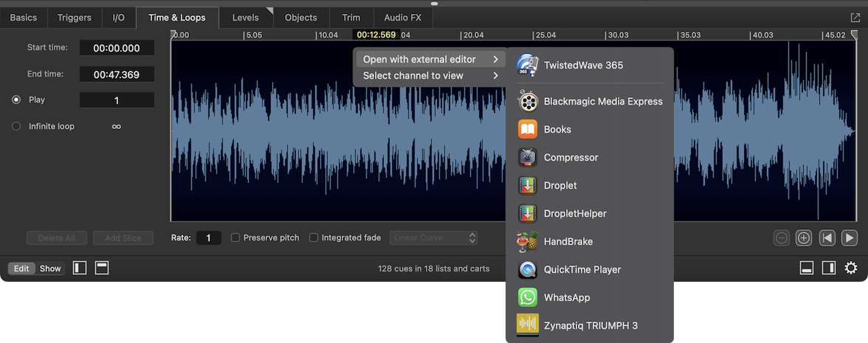Enable the Preserve pitch checkbox

pos(235,238)
